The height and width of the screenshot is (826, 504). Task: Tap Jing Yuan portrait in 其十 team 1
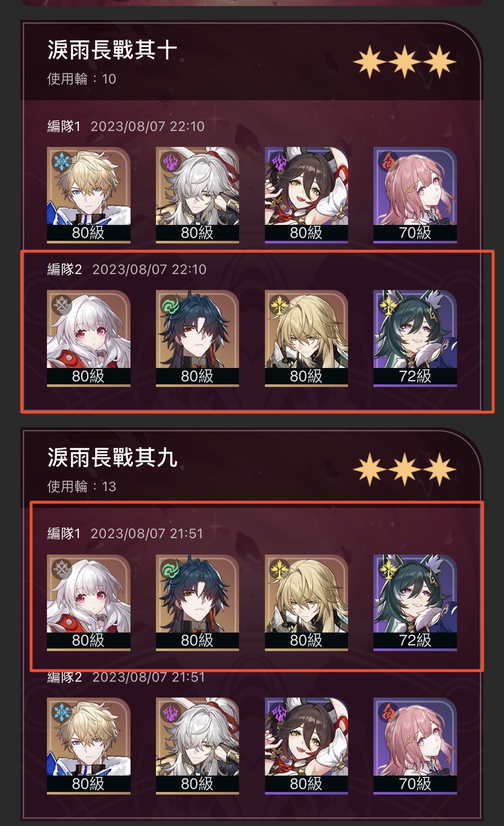[197, 195]
